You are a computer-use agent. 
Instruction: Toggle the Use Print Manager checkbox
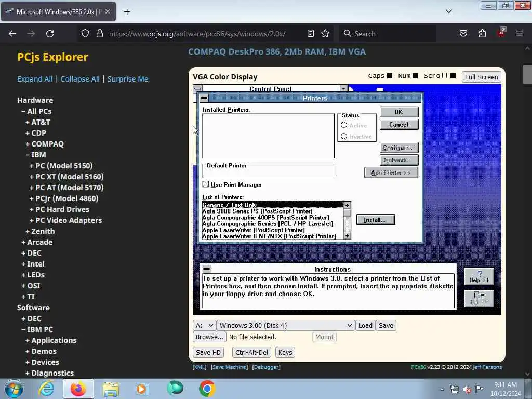(x=206, y=184)
